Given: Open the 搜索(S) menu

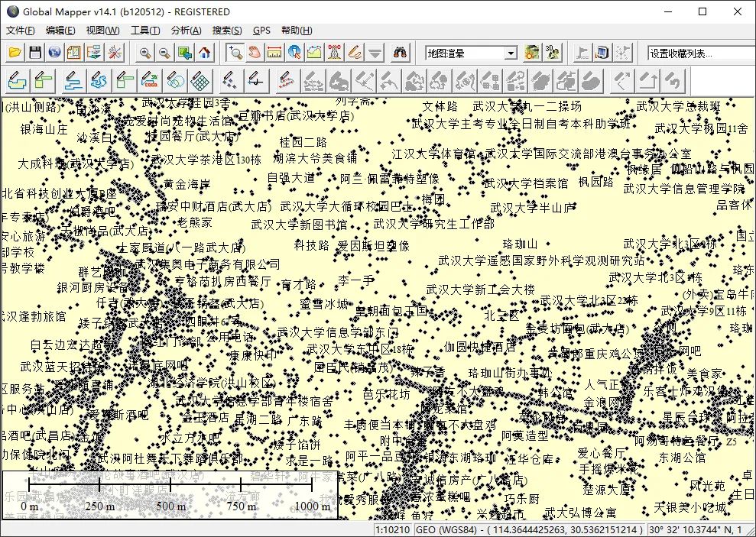Looking at the screenshot, I should pyautogui.click(x=227, y=31).
